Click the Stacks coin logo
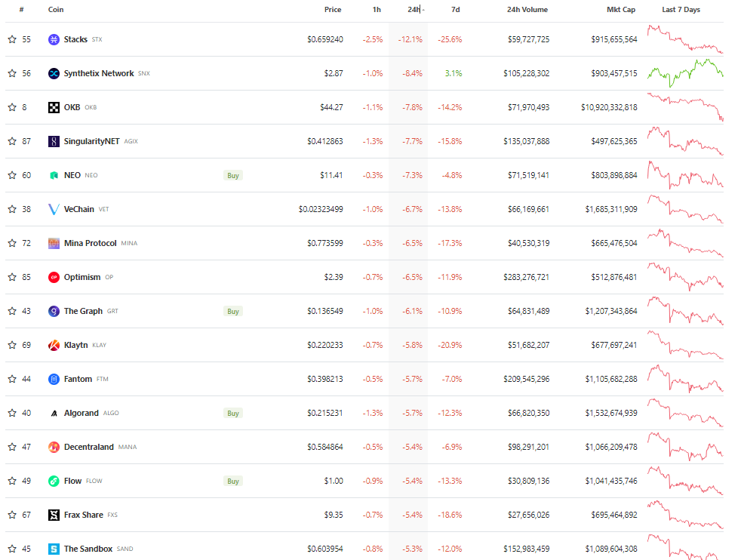741x560 pixels. click(x=54, y=39)
